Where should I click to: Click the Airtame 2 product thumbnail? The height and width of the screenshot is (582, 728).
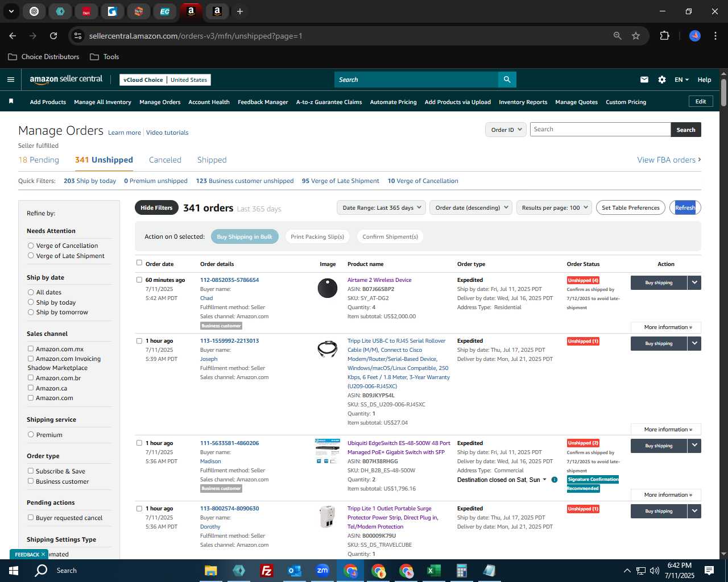click(328, 288)
